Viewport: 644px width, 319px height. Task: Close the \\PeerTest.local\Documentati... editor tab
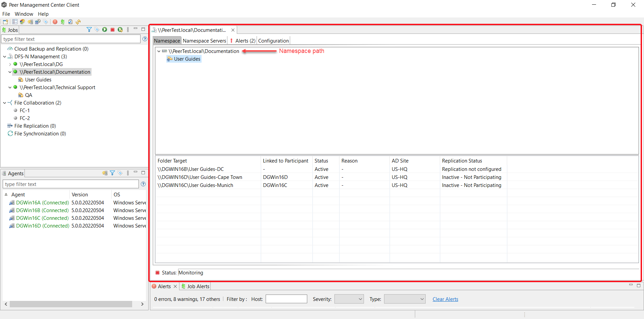pos(233,30)
